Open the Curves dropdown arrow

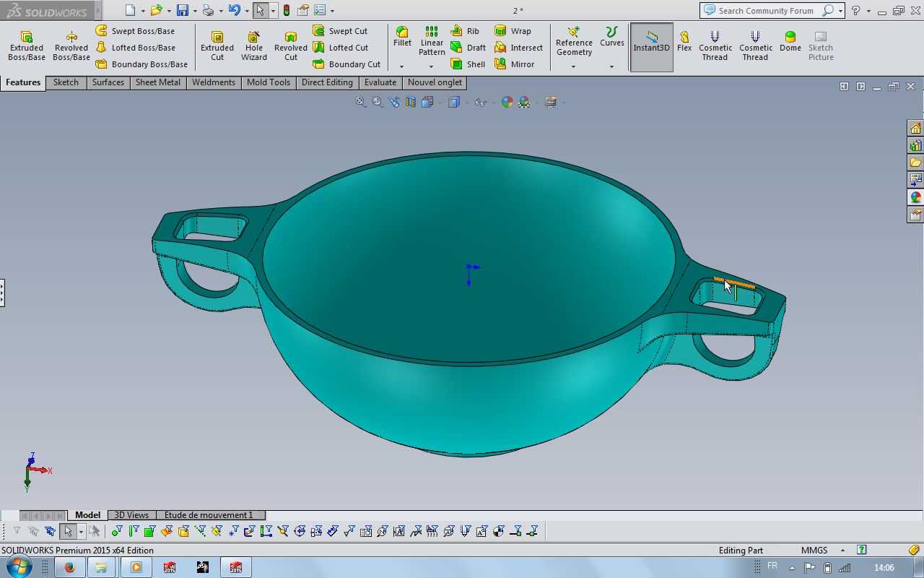[611, 66]
